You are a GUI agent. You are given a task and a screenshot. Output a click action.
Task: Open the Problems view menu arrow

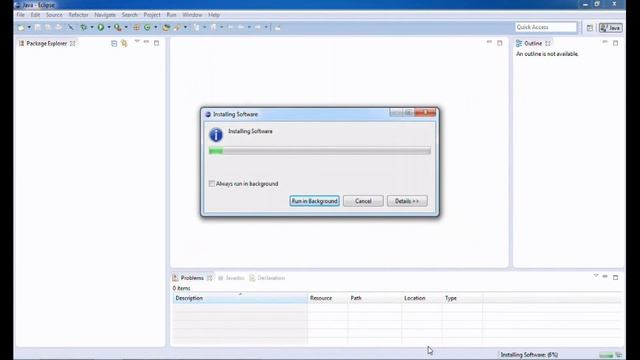pyautogui.click(x=596, y=276)
